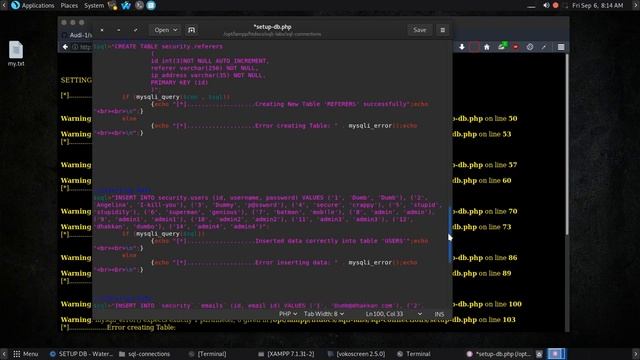Viewport: 640px width, 360px height.
Task: Click the *setup-db.php document title
Action: (x=272, y=27)
